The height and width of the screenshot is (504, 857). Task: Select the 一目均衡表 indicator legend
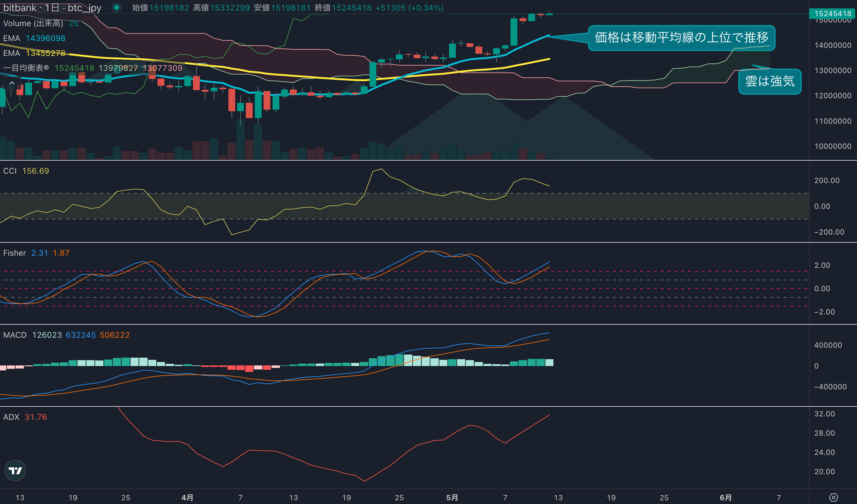click(x=25, y=68)
